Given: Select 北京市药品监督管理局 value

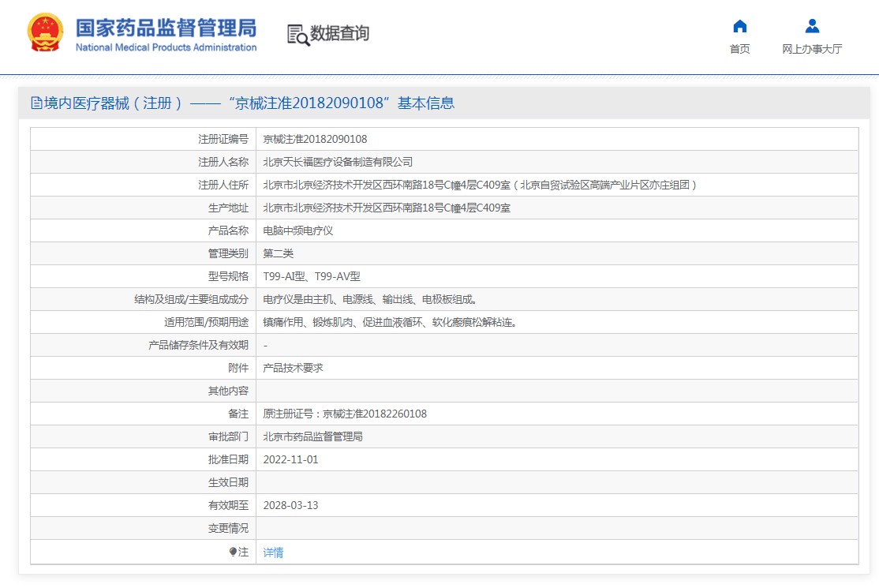Looking at the screenshot, I should 312,436.
